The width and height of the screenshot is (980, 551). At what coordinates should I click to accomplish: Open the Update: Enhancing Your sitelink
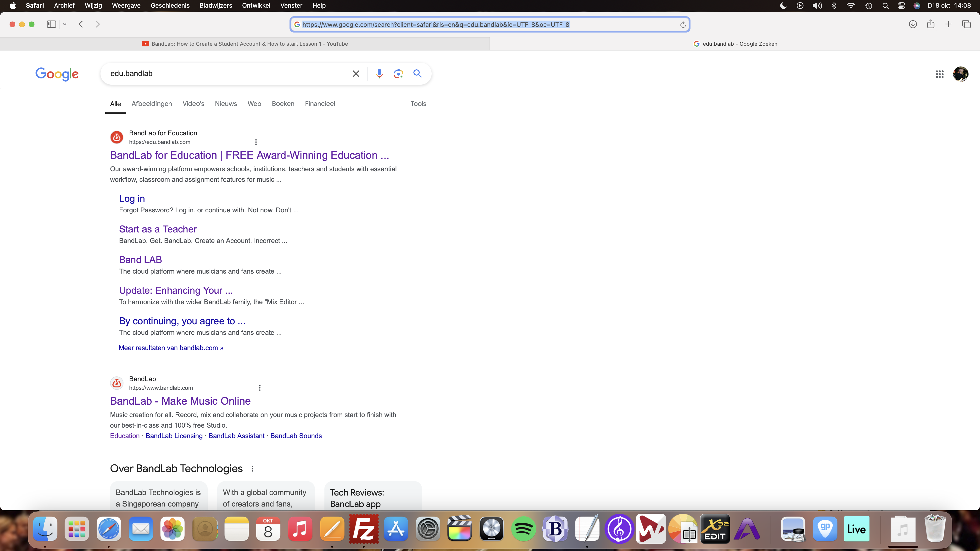coord(176,290)
